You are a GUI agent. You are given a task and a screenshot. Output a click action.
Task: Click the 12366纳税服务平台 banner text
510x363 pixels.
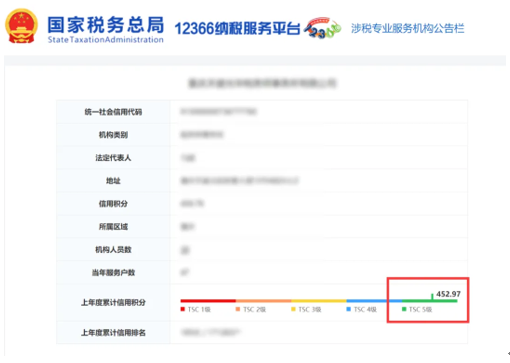point(237,29)
